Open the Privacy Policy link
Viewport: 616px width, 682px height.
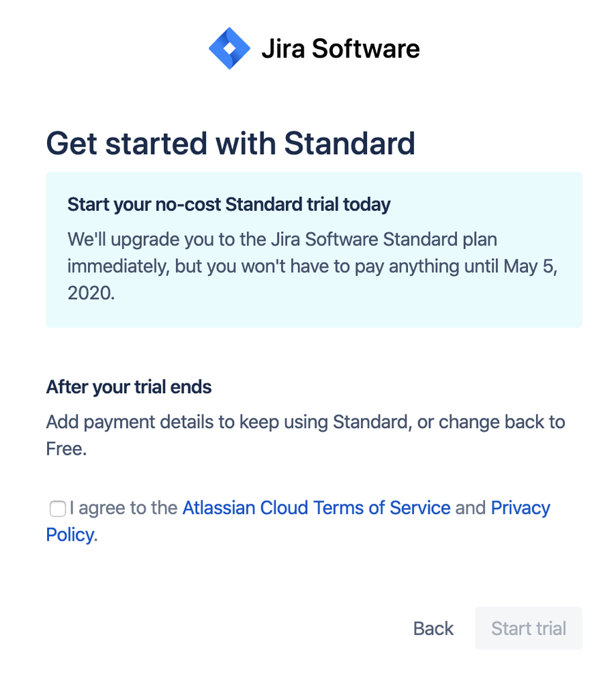520,508
